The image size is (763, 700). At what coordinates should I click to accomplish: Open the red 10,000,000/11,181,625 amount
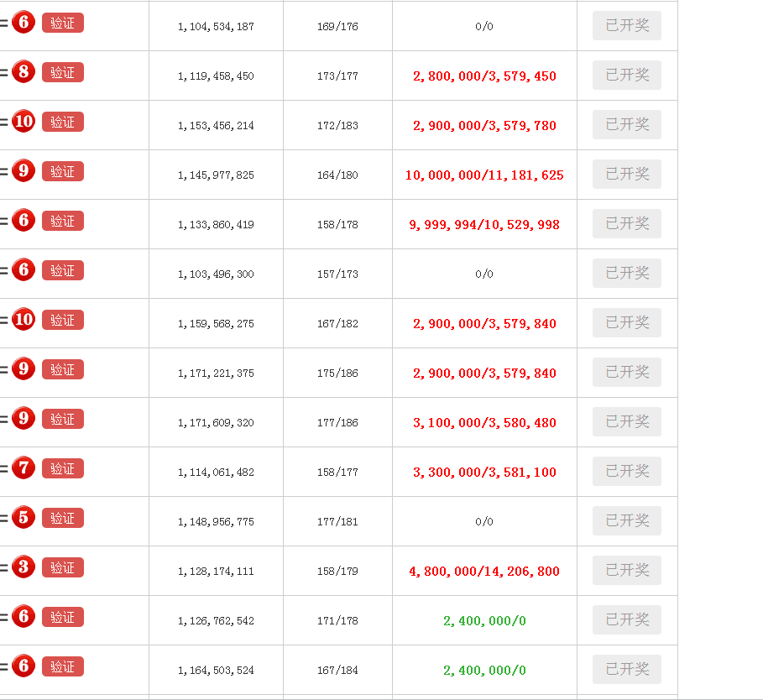click(484, 175)
